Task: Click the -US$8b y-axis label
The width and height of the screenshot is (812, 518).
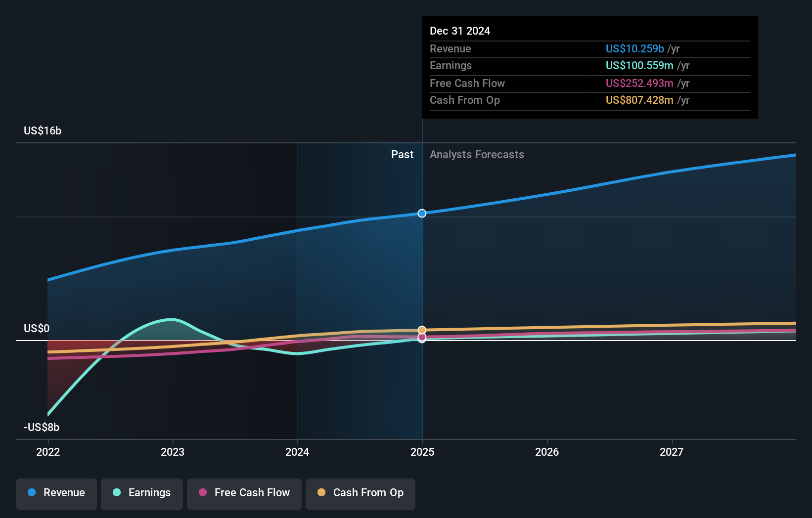Action: pos(42,427)
